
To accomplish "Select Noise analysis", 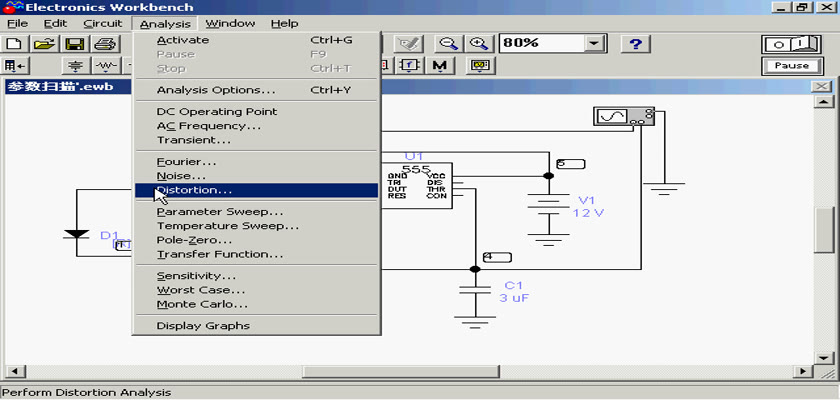I will (x=256, y=176).
